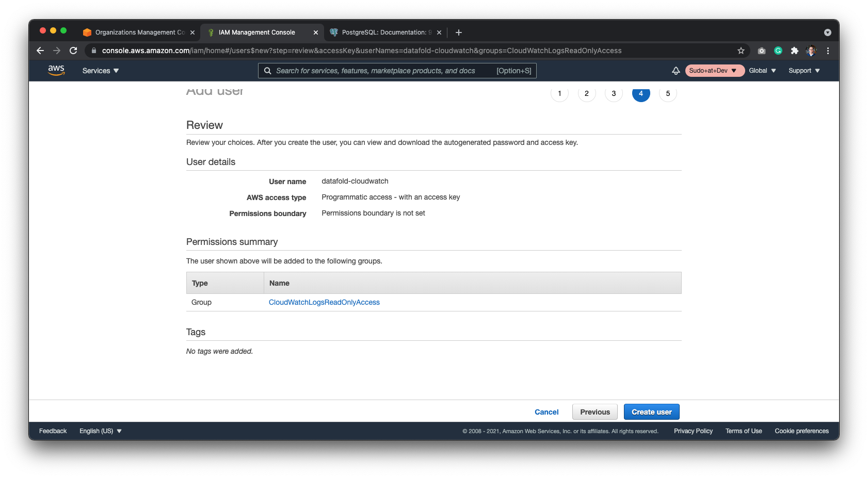This screenshot has height=478, width=868.
Task: Click the Create user button
Action: pyautogui.click(x=652, y=412)
